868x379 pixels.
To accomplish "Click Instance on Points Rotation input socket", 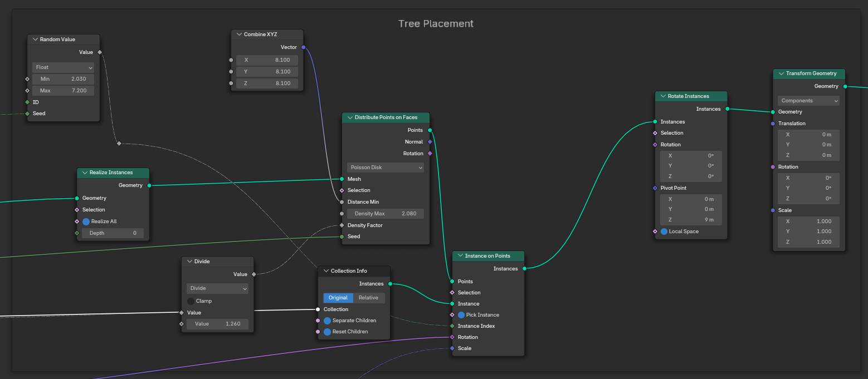I will 452,337.
